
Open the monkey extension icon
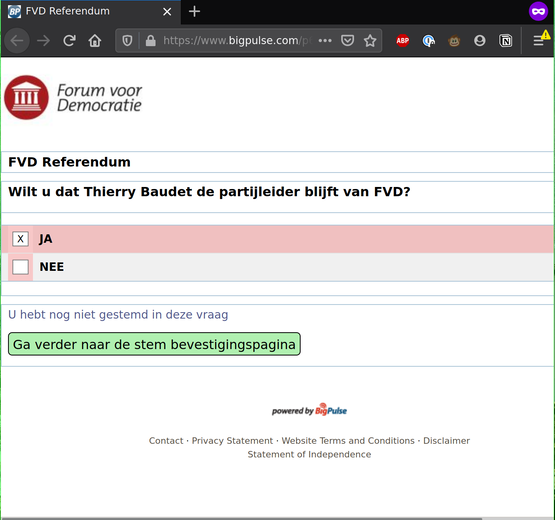(454, 41)
